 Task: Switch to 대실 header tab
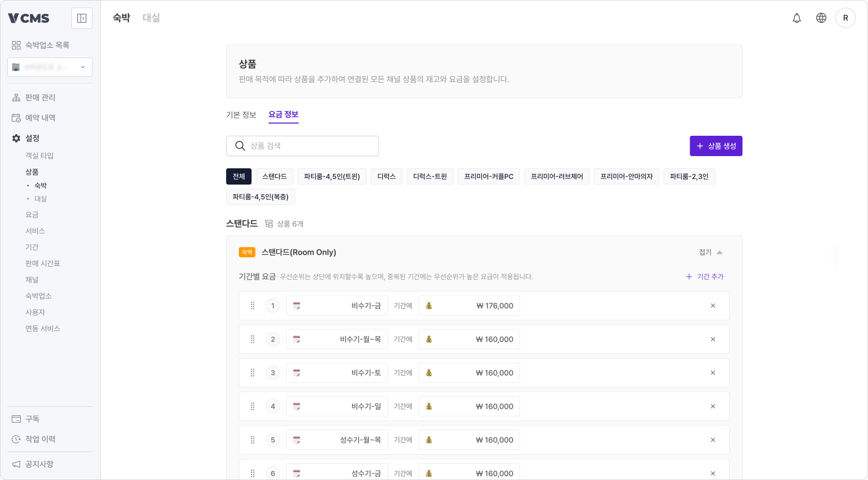click(151, 18)
